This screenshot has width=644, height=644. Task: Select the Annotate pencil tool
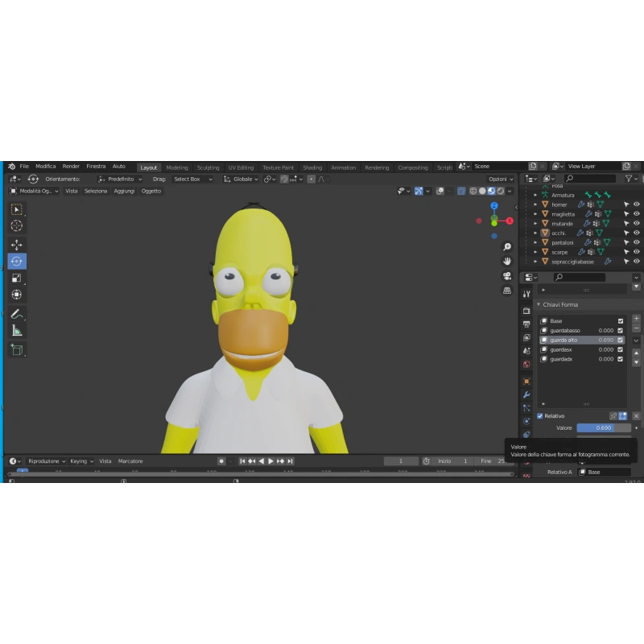coord(16,314)
